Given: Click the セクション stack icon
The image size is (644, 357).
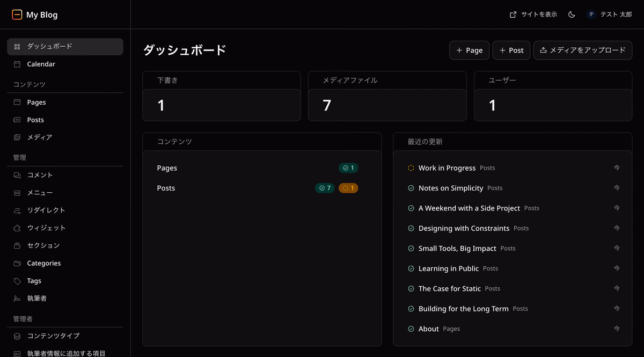Looking at the screenshot, I should tap(17, 246).
